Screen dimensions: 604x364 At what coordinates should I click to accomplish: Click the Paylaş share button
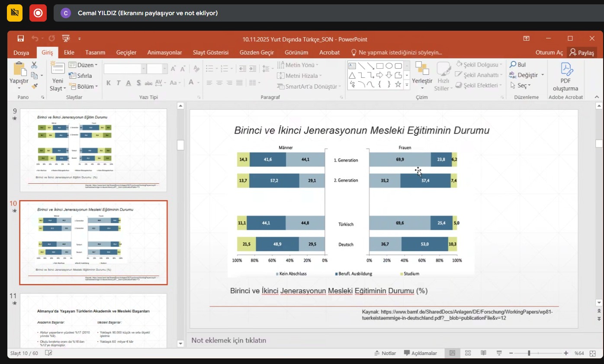[x=582, y=52]
